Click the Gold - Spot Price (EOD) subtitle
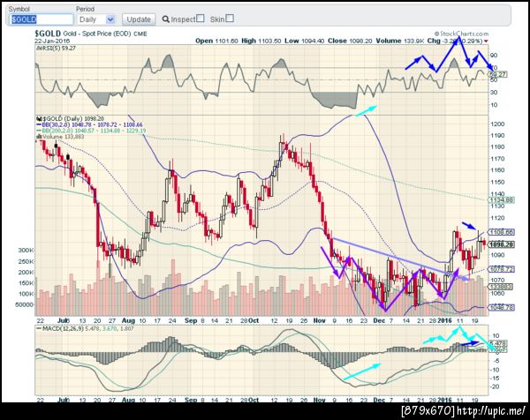530x420 pixels. point(98,34)
